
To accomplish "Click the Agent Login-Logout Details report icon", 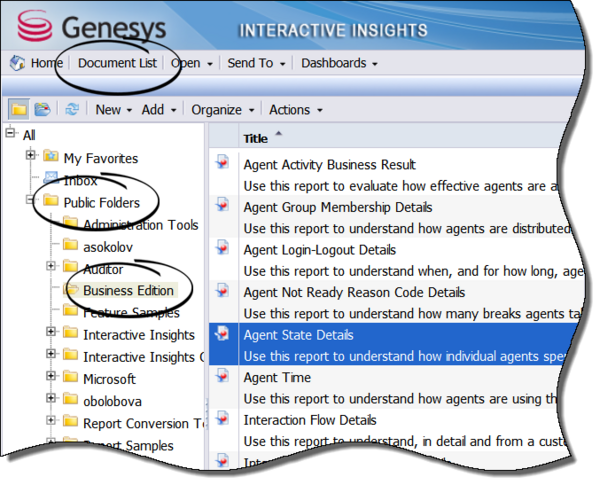I will pos(222,247).
